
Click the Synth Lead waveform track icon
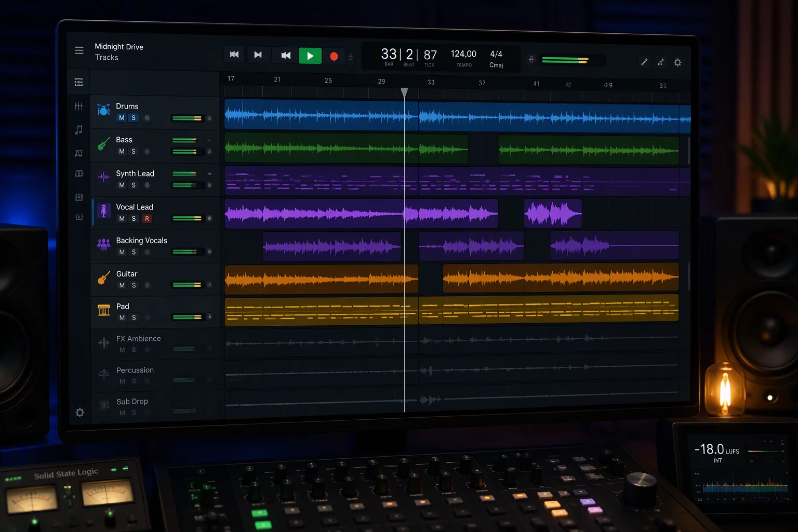(x=103, y=177)
